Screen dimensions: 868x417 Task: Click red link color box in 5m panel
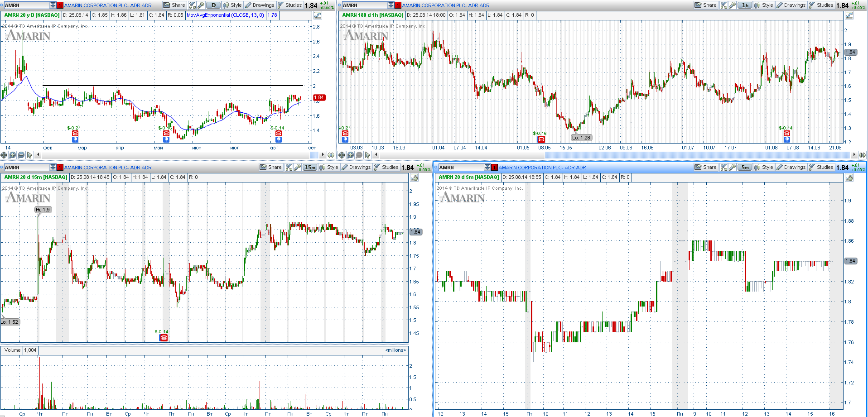click(x=495, y=167)
